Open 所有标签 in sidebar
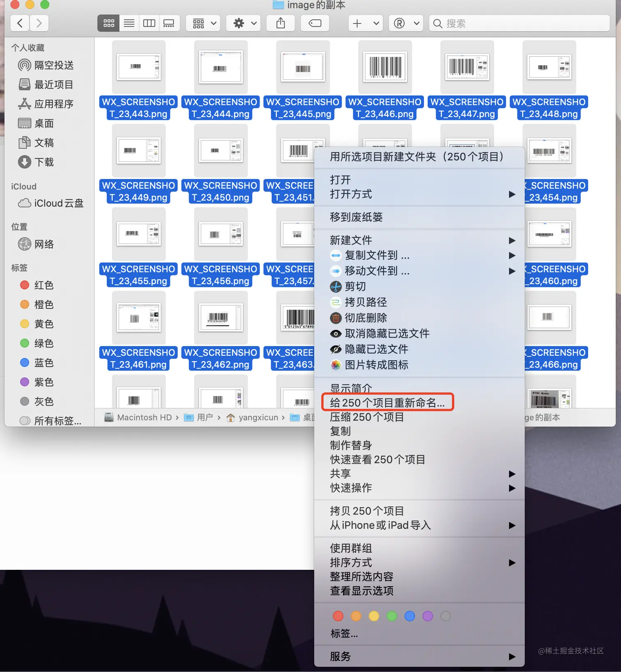The height and width of the screenshot is (672, 621). [50, 420]
